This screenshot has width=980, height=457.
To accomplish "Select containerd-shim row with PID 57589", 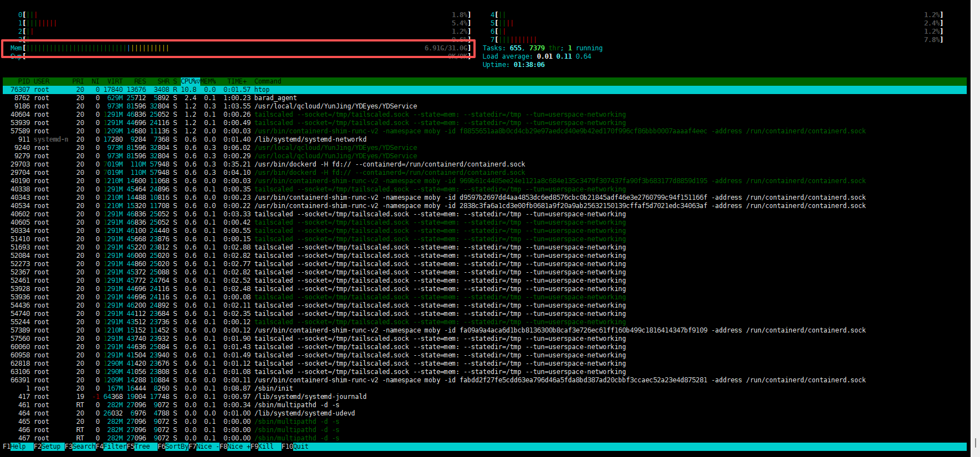I will coord(484,131).
